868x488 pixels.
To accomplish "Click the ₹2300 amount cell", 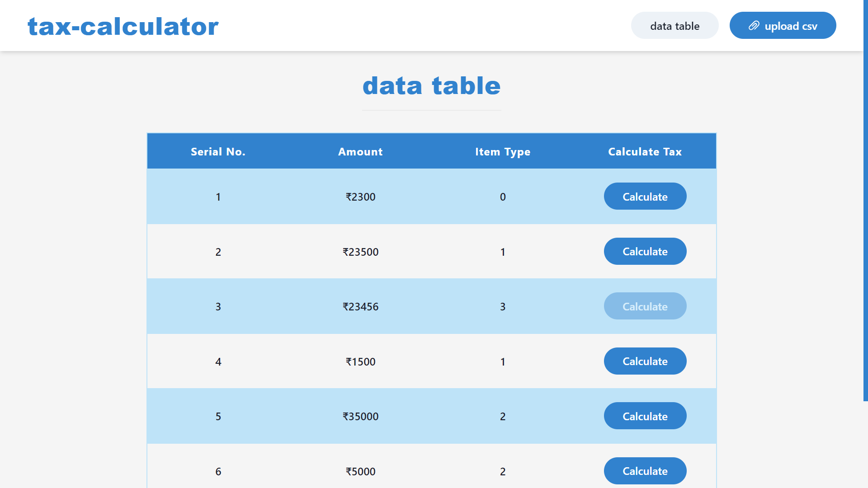I will (x=360, y=197).
